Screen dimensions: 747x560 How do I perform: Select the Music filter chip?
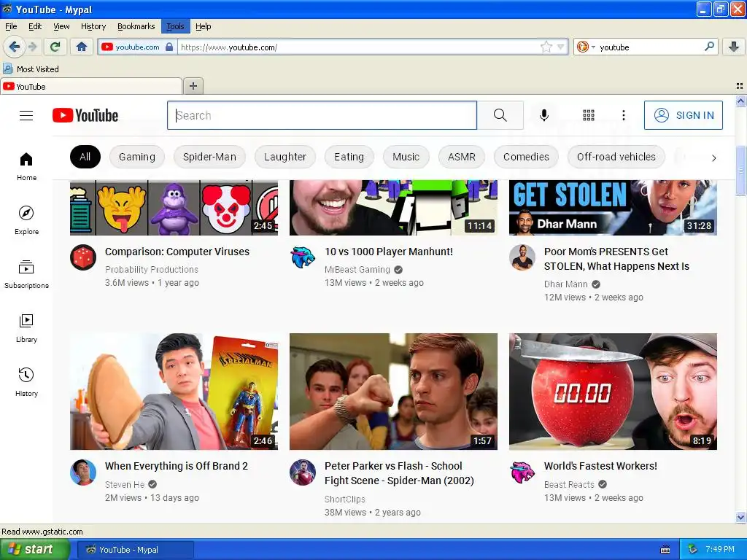[406, 157]
